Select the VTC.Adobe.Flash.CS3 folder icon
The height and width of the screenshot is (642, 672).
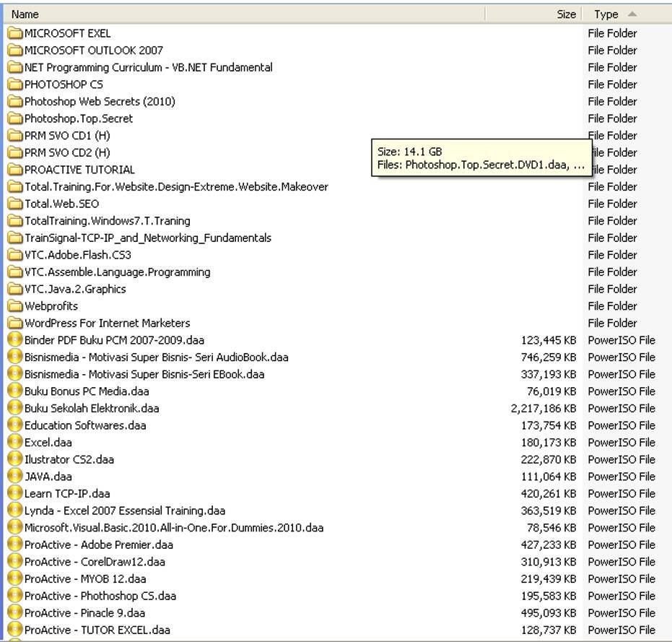[x=15, y=255]
